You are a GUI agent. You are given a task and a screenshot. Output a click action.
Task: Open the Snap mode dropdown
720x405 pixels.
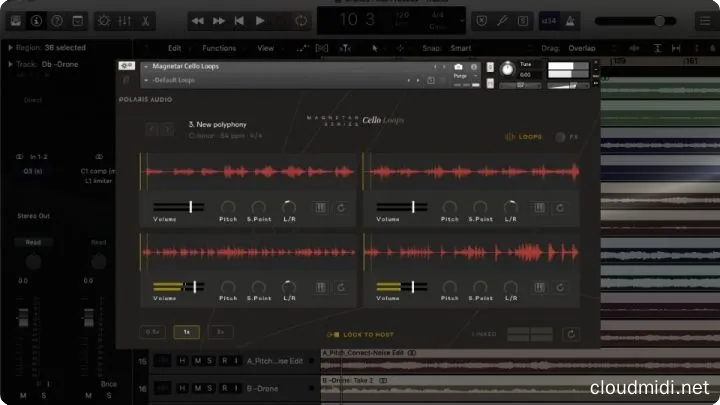coord(461,47)
